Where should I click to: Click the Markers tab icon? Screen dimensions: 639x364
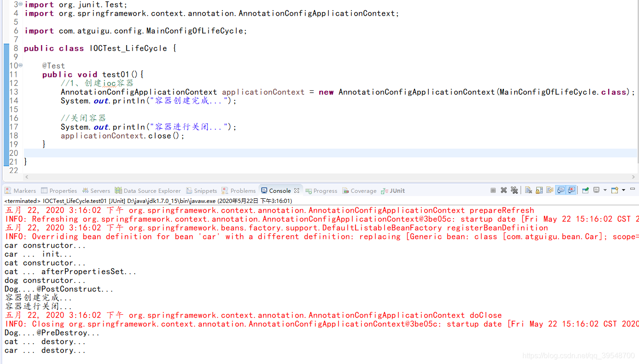tap(8, 191)
